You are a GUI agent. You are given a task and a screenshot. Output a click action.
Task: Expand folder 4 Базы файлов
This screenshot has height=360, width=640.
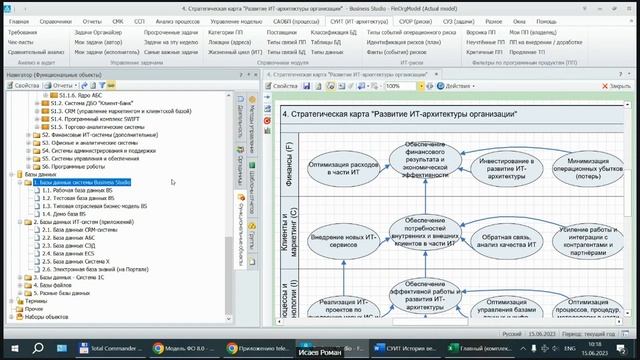click(x=20, y=285)
